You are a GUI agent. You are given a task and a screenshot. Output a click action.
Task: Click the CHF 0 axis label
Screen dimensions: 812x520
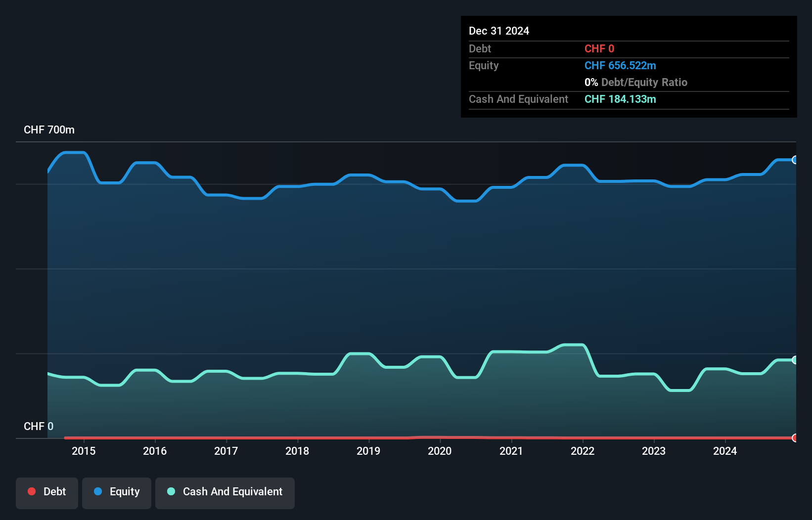[39, 427]
